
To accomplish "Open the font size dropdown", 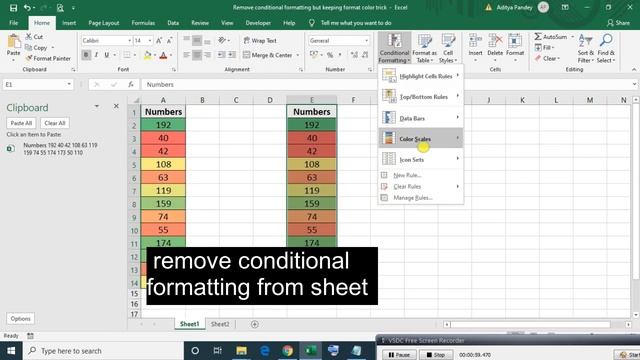I will (x=150, y=41).
